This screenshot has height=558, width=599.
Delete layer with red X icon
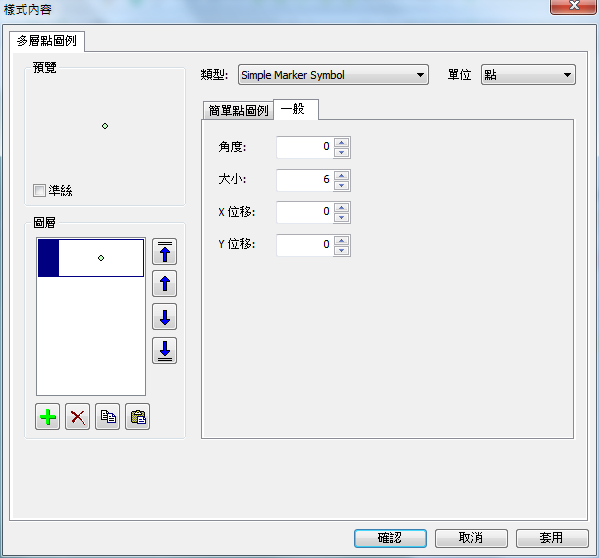point(78,417)
